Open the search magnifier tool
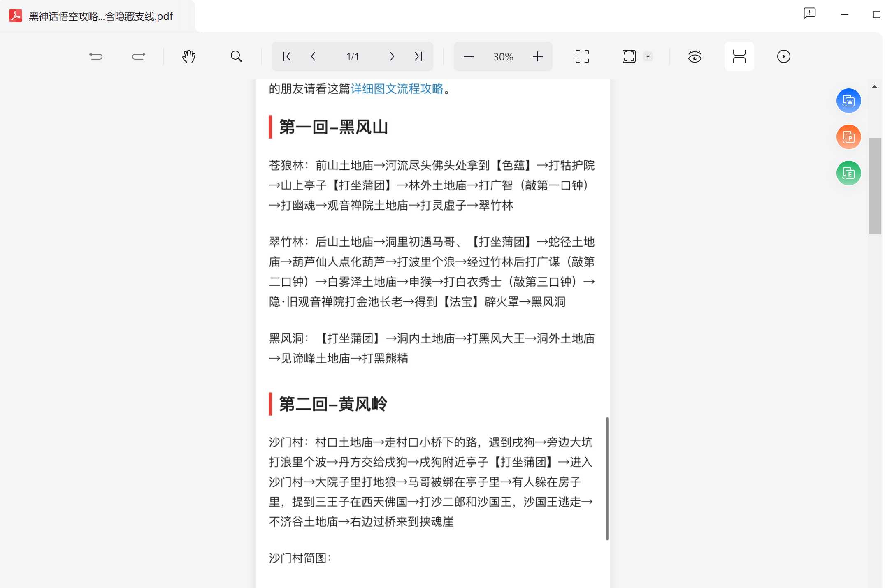Image resolution: width=885 pixels, height=588 pixels. [236, 56]
